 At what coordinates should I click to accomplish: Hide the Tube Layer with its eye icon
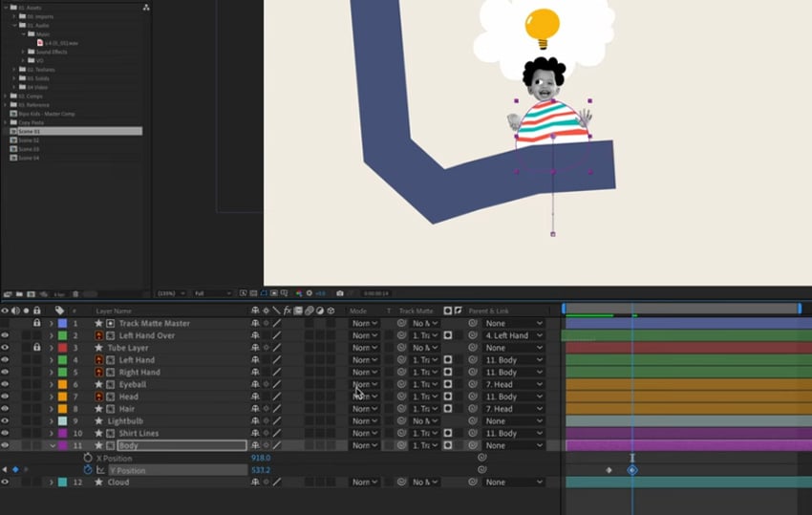tap(5, 348)
